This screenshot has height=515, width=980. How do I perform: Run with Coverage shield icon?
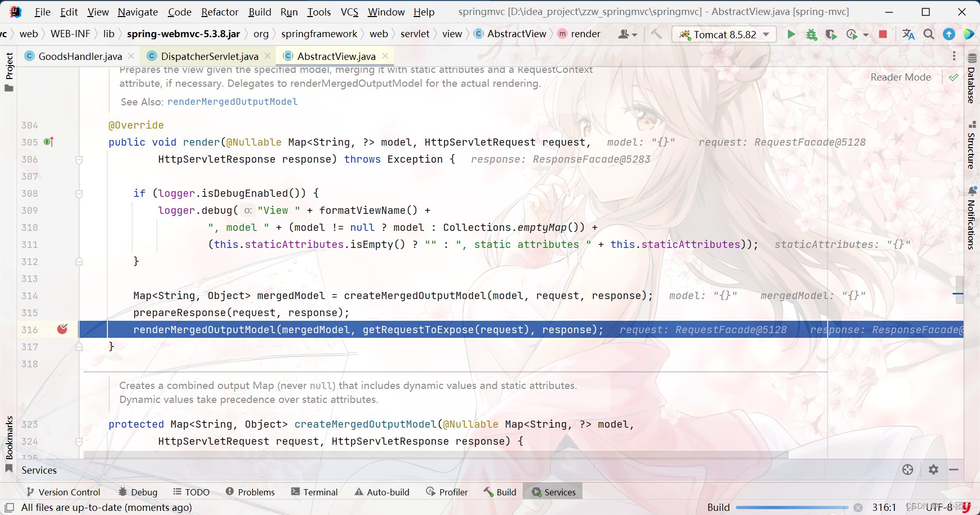(x=831, y=34)
